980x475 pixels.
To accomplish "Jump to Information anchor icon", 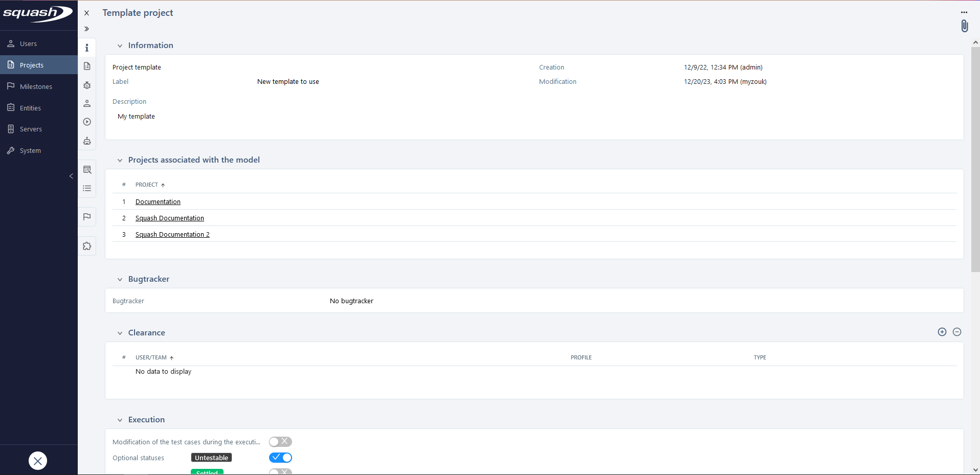I will pos(87,48).
